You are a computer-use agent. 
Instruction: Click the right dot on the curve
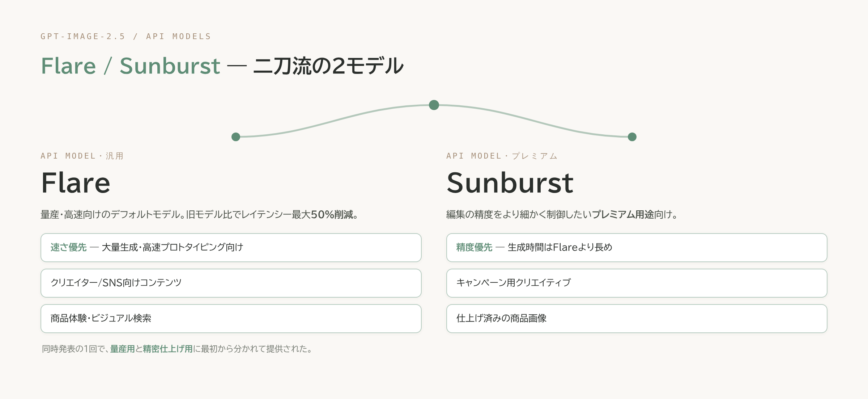pos(632,137)
